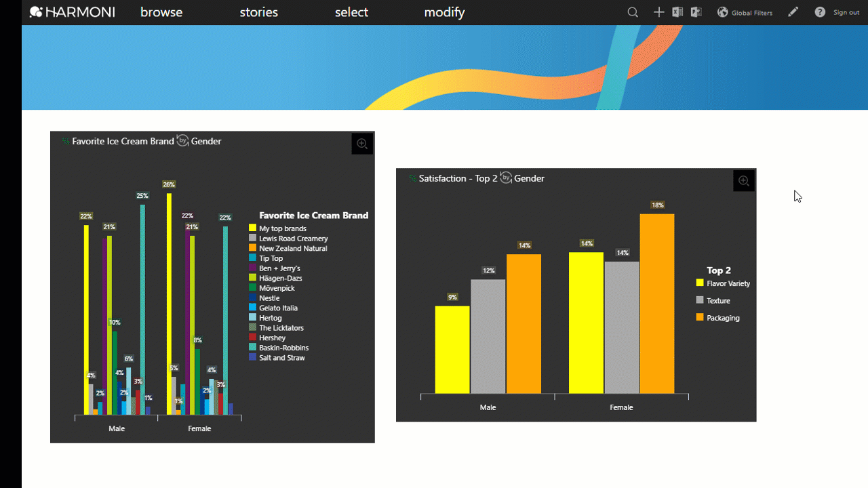Export to Excel icon

677,12
